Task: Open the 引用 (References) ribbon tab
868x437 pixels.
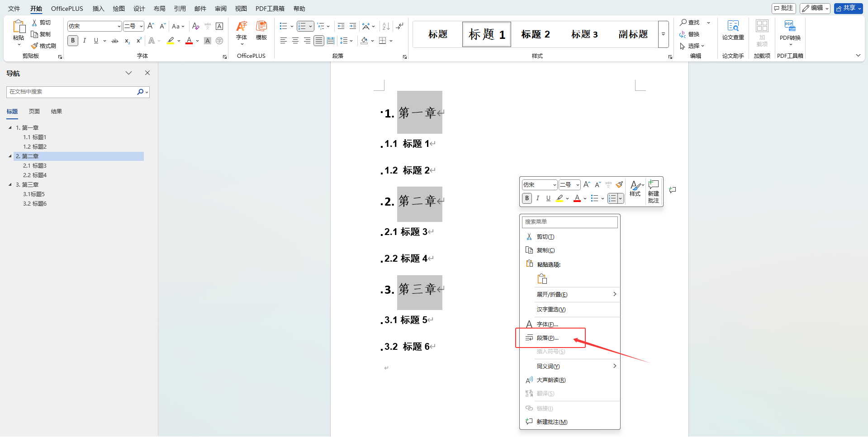Action: [180, 9]
